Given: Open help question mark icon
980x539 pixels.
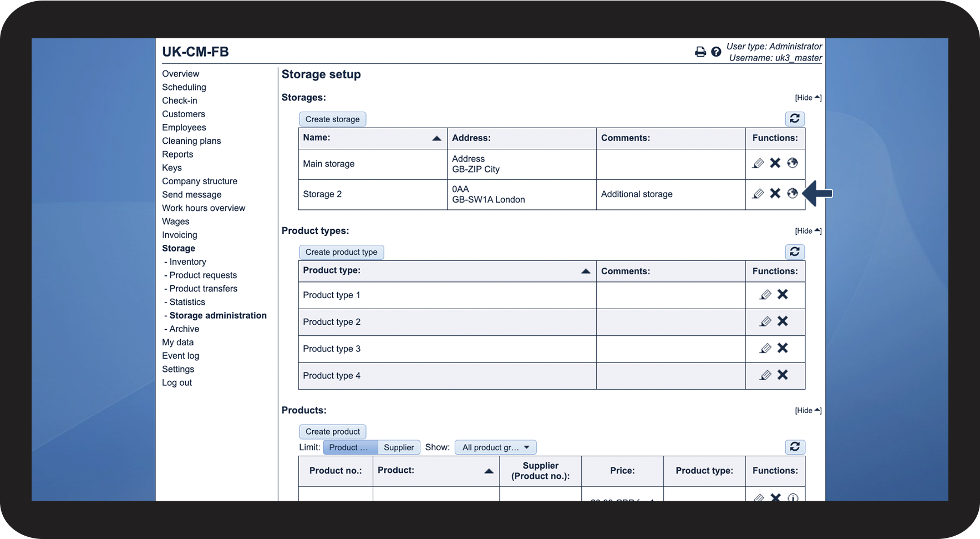Looking at the screenshot, I should click(716, 52).
